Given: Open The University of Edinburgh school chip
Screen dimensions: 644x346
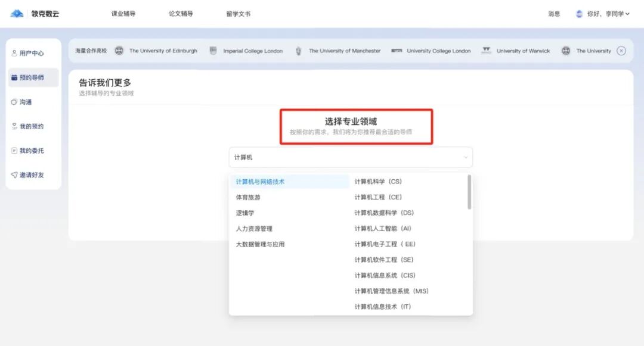Looking at the screenshot, I should point(157,51).
